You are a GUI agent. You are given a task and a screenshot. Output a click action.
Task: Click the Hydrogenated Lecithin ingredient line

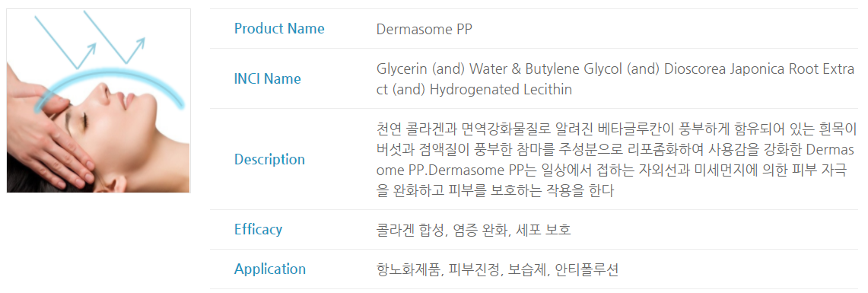(x=474, y=89)
